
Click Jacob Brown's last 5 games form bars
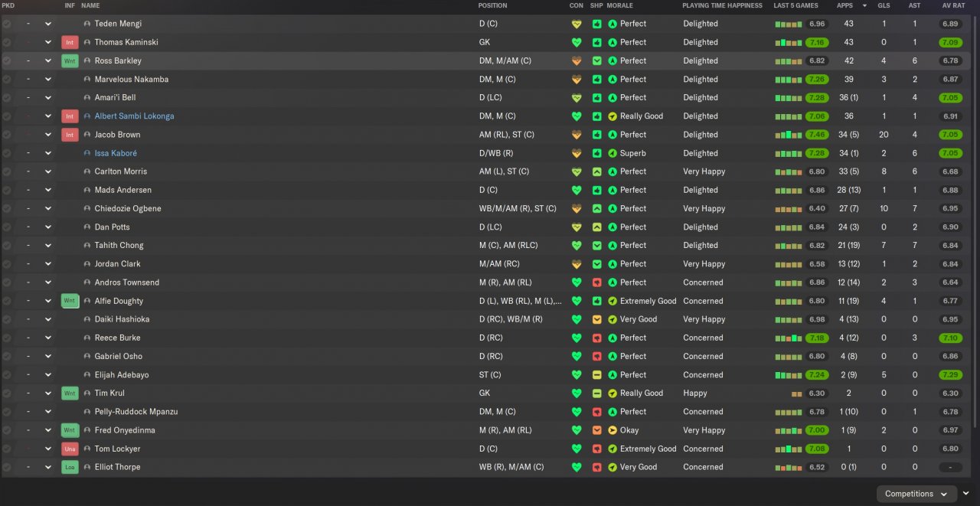tap(789, 135)
